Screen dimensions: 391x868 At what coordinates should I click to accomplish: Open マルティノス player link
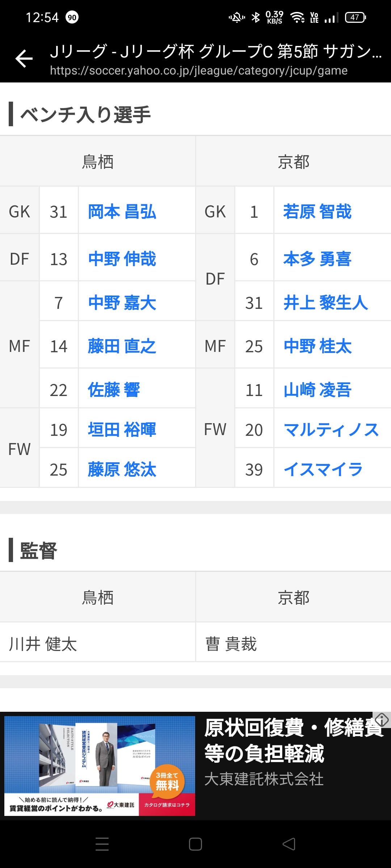click(x=331, y=430)
